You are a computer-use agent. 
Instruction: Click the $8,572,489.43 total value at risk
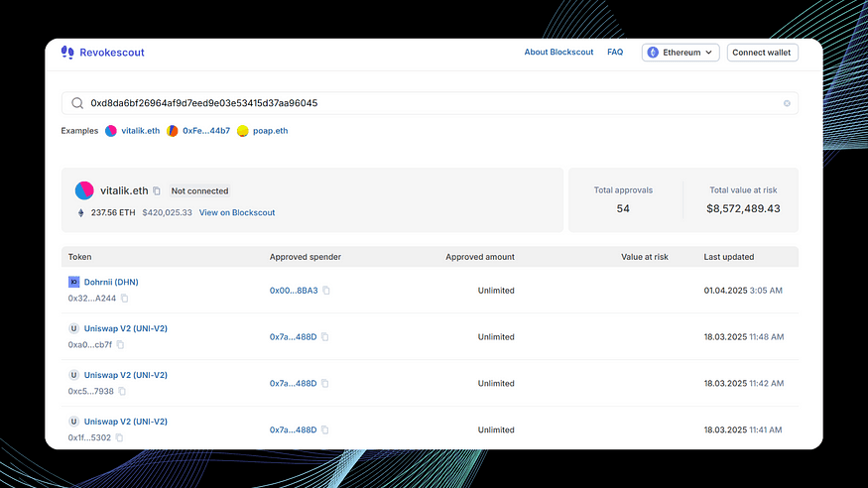[x=743, y=208]
